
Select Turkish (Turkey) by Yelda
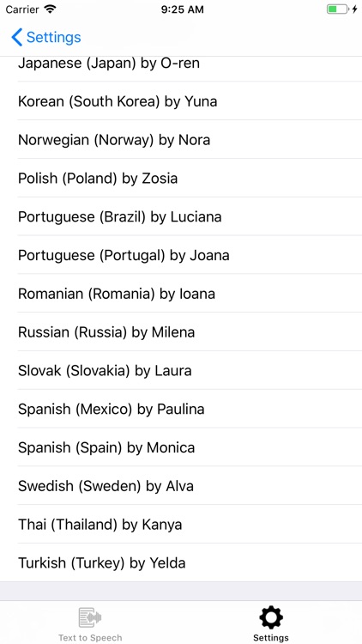(181, 562)
